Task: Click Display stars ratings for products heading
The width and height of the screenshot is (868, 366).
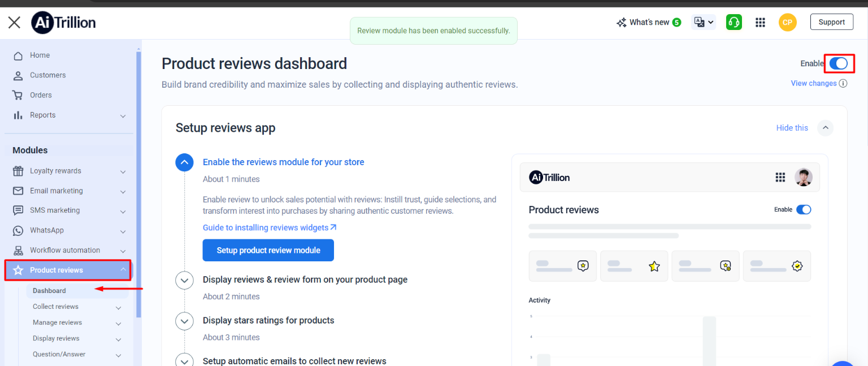Action: (268, 320)
